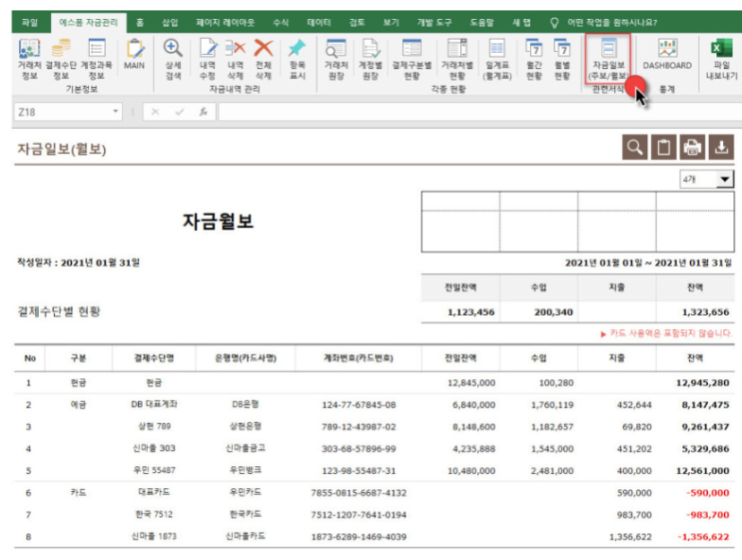Switch to the 검토 tab

(x=357, y=22)
